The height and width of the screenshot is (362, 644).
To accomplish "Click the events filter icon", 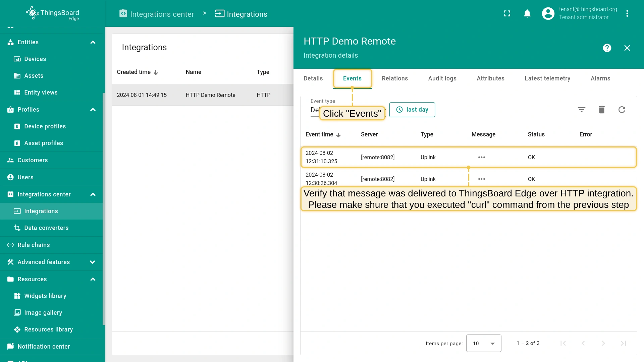I will click(582, 110).
